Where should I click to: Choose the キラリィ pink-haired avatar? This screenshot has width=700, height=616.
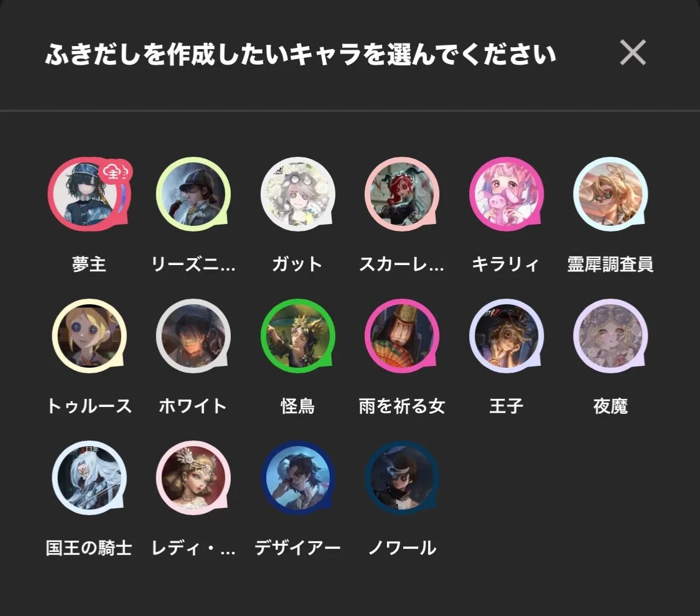[x=506, y=194]
